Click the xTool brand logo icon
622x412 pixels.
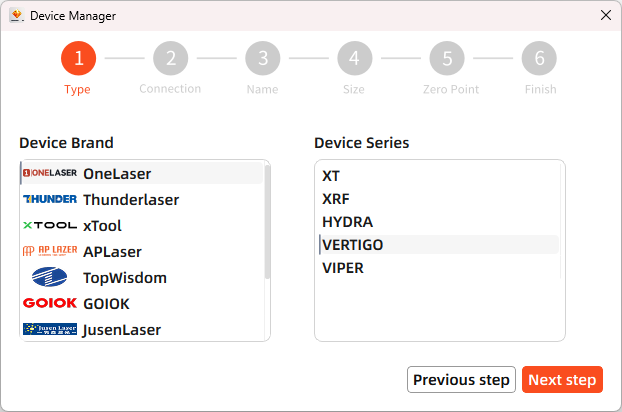[x=50, y=225]
